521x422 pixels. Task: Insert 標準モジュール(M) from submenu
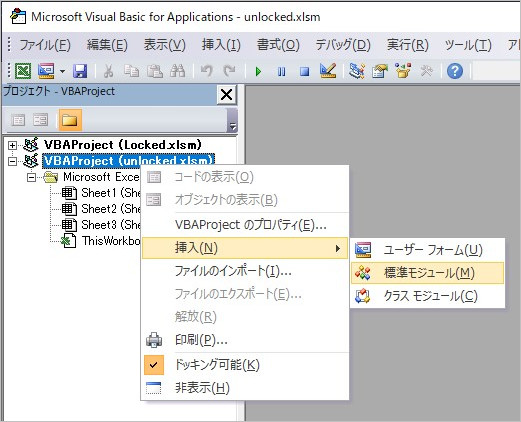(x=428, y=273)
